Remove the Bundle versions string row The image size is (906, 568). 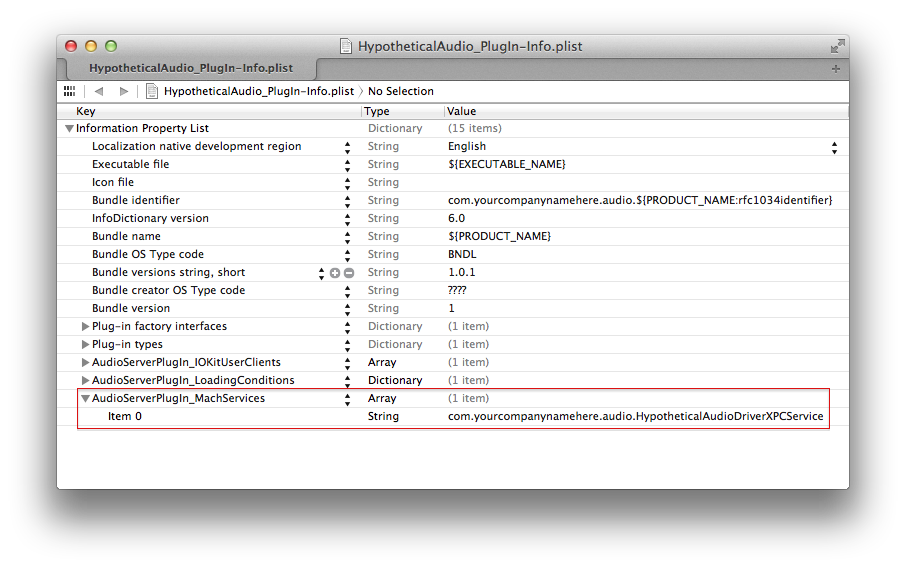[349, 273]
